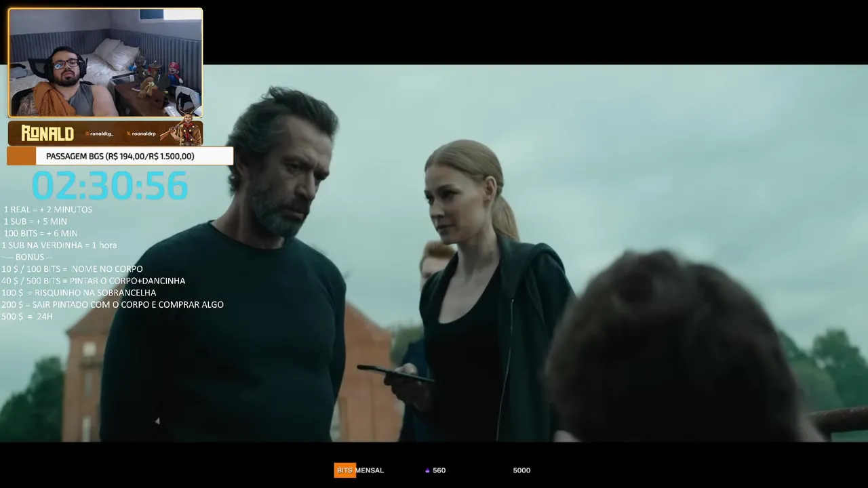Click the ronaldtg_ handle text
The image size is (868, 488).
[102, 134]
